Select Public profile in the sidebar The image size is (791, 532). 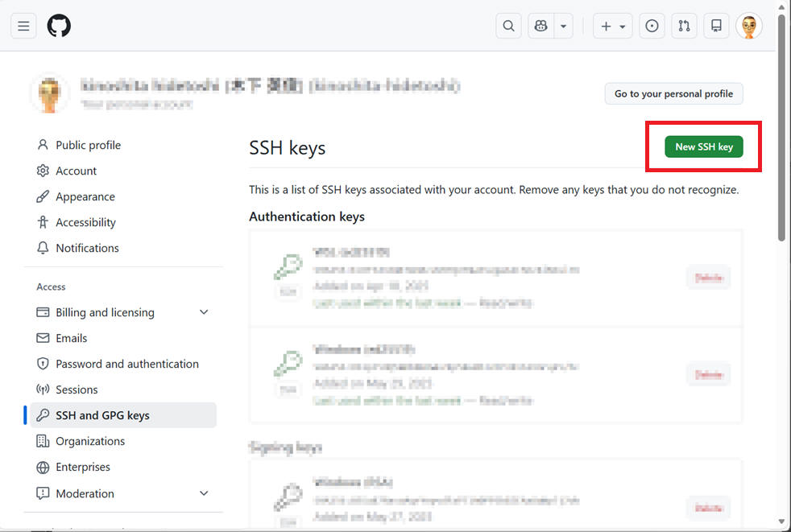[88, 145]
